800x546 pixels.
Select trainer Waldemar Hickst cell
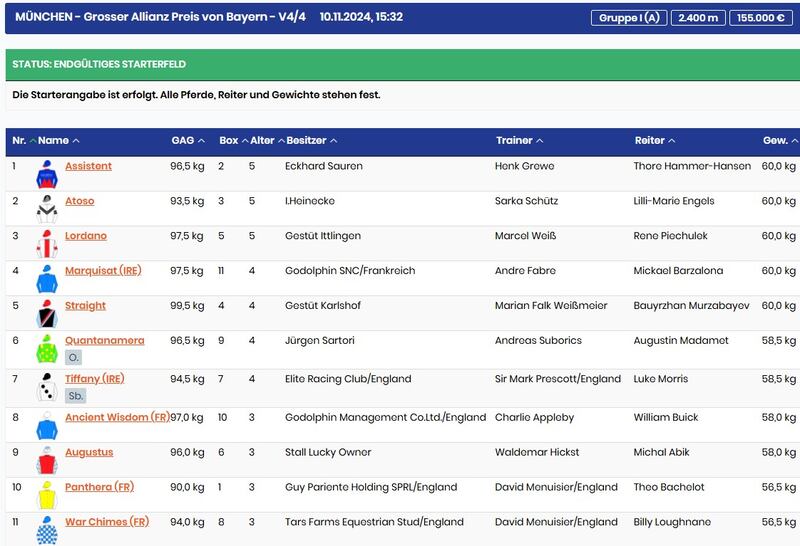537,452
